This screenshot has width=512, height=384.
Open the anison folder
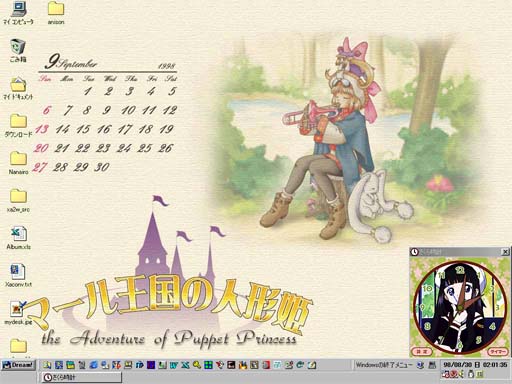56,13
